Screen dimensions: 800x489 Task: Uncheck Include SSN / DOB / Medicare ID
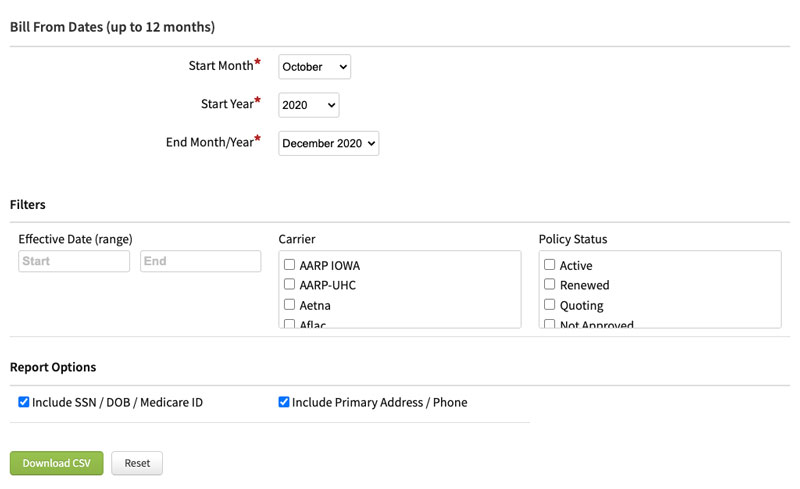tap(23, 402)
